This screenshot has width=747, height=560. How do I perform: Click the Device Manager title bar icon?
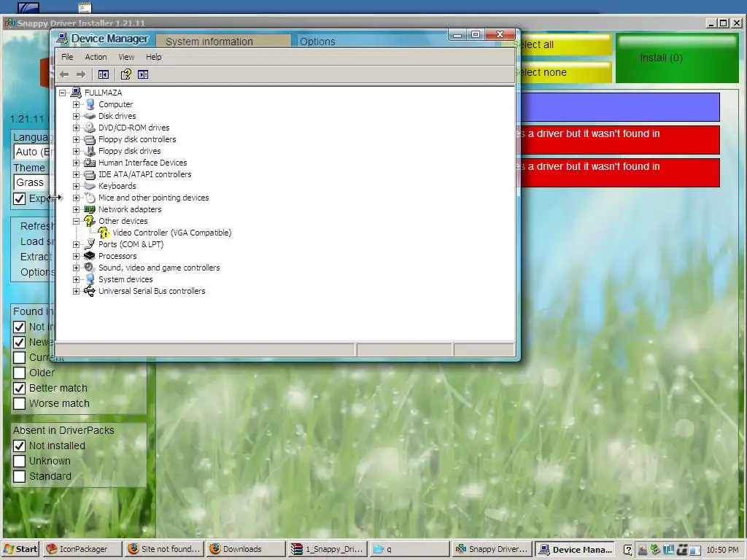pos(62,38)
